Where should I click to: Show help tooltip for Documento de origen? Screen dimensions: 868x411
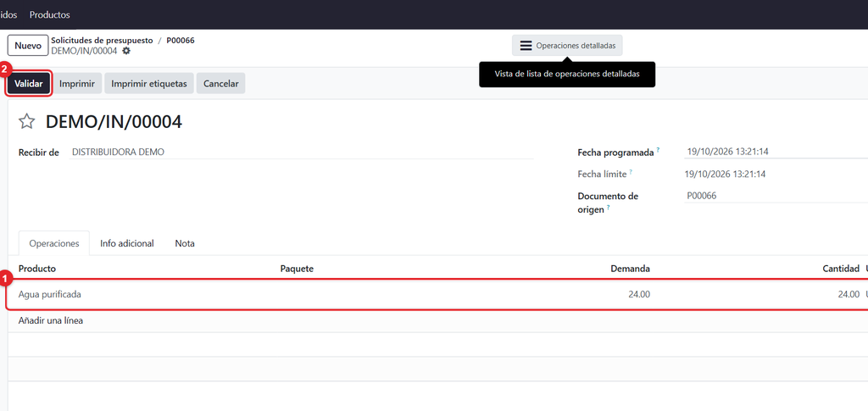click(x=609, y=208)
